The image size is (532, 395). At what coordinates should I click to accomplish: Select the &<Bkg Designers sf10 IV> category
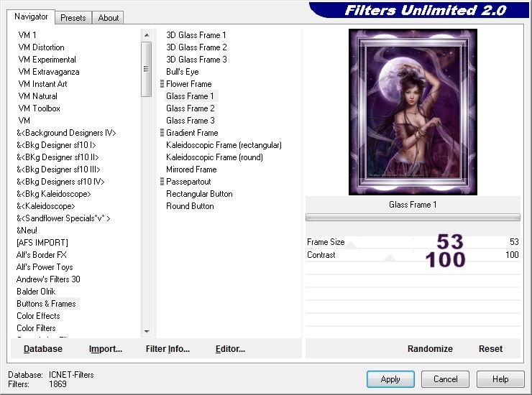click(60, 182)
